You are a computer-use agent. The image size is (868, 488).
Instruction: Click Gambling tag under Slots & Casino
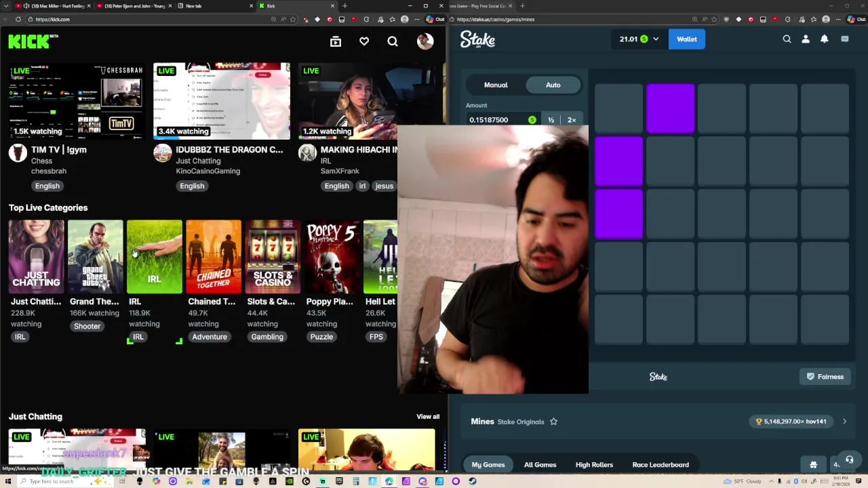click(267, 337)
